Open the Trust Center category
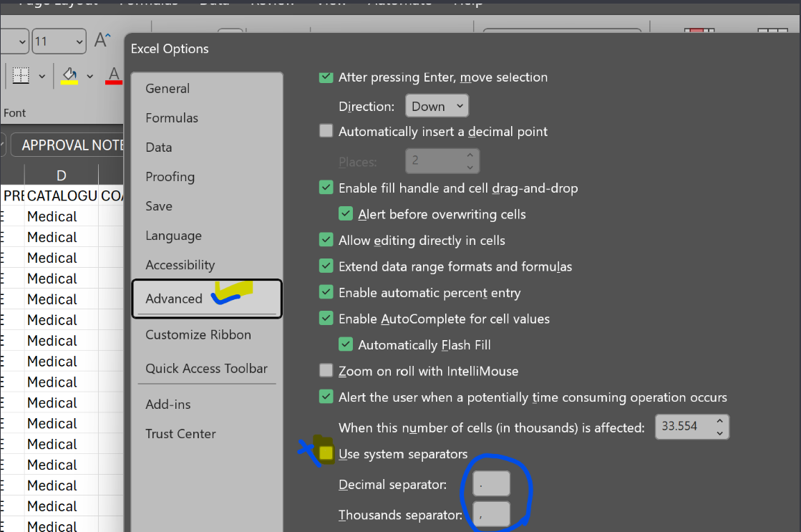801x532 pixels. pyautogui.click(x=206, y=434)
